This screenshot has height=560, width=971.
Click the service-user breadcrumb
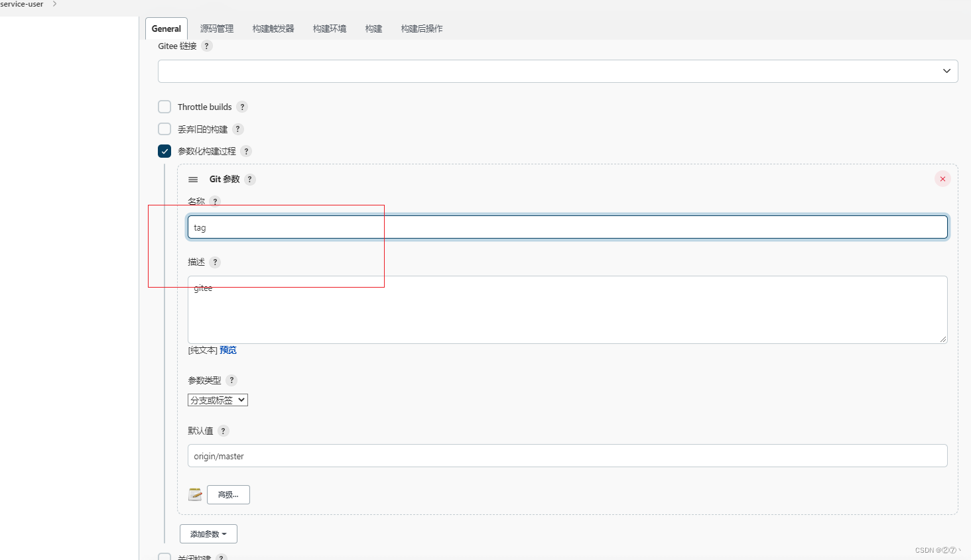(22, 4)
